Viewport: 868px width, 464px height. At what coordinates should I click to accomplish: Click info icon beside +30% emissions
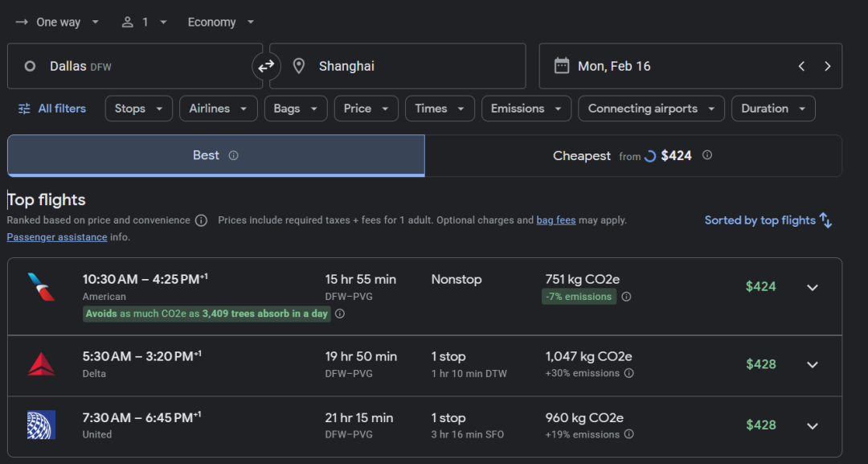coord(629,373)
